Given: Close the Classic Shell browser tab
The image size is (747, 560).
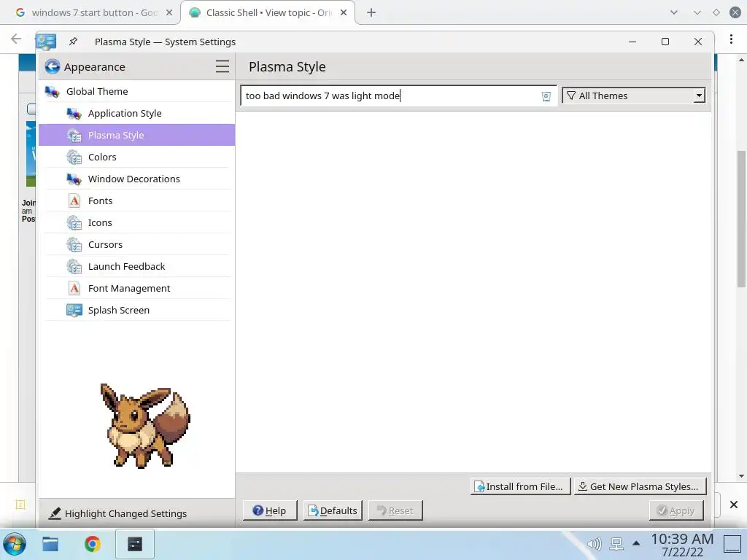Looking at the screenshot, I should tap(344, 13).
